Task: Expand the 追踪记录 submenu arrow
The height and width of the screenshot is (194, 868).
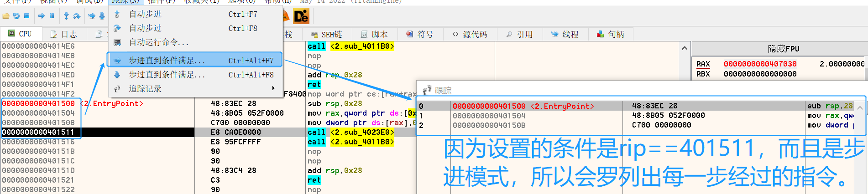Action: coord(273,88)
